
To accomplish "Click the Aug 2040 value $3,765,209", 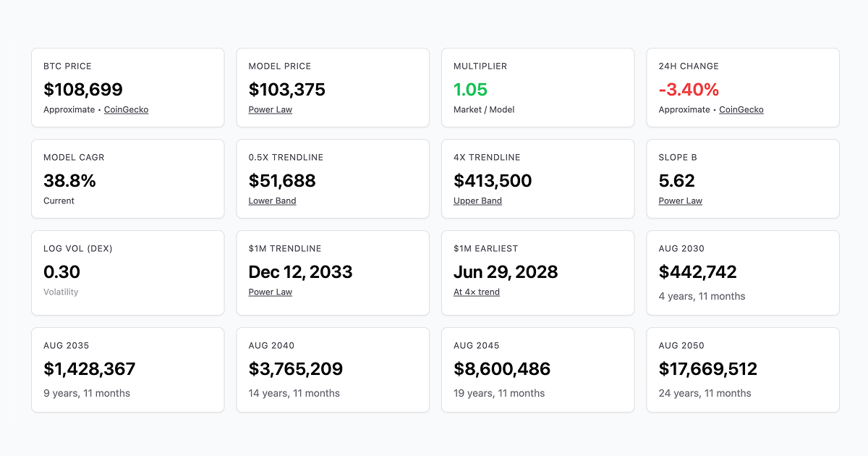I will click(x=296, y=369).
